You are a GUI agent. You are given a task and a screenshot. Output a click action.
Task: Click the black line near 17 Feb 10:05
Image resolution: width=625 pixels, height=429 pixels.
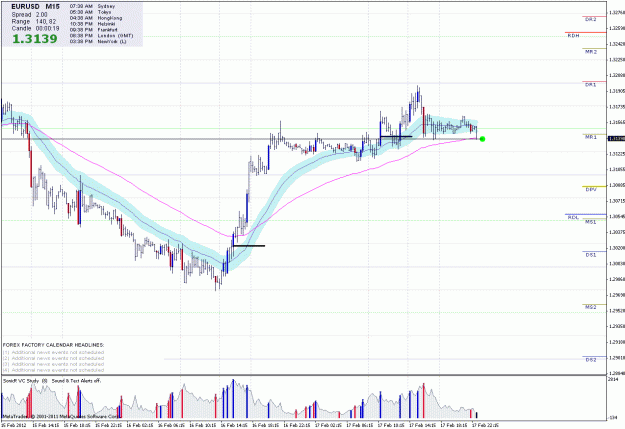[396, 137]
